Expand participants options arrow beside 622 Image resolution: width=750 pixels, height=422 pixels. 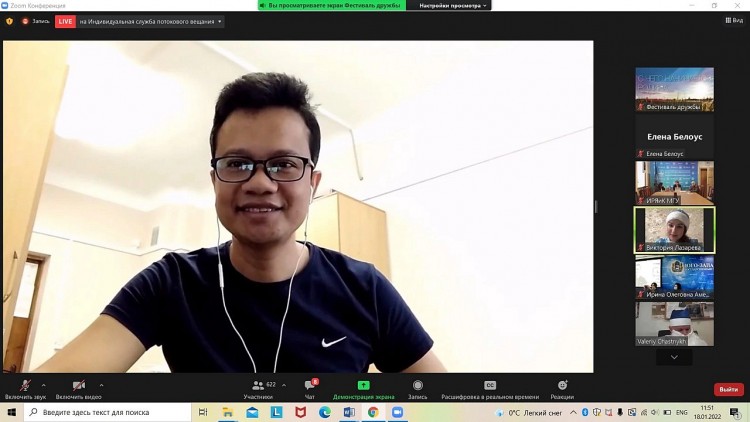coord(284,385)
